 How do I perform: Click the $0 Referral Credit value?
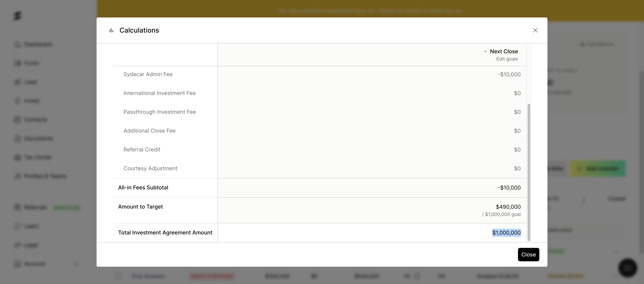coord(517,150)
